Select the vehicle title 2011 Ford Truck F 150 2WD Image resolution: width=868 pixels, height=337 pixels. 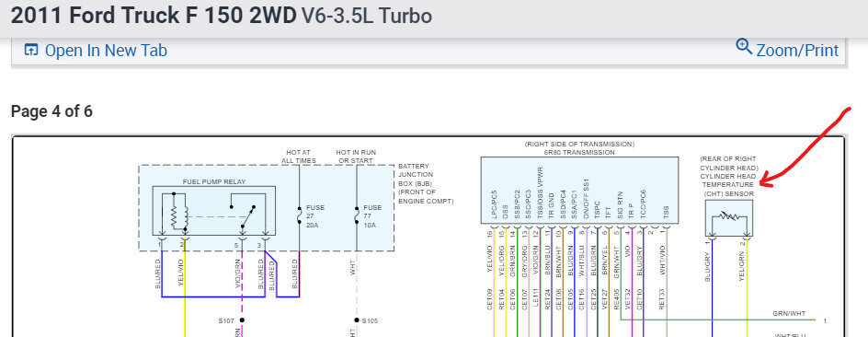tap(154, 16)
